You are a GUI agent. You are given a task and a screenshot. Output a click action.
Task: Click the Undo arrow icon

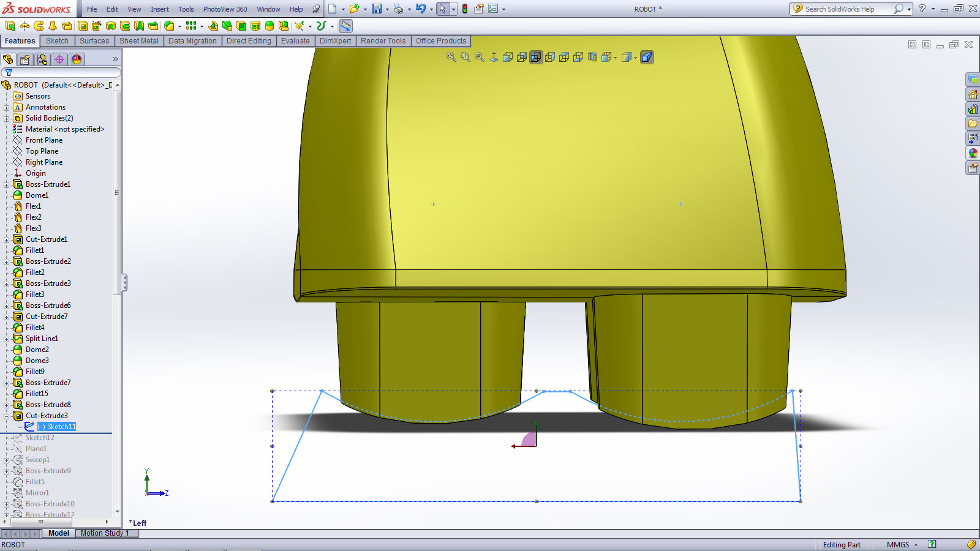(x=420, y=9)
